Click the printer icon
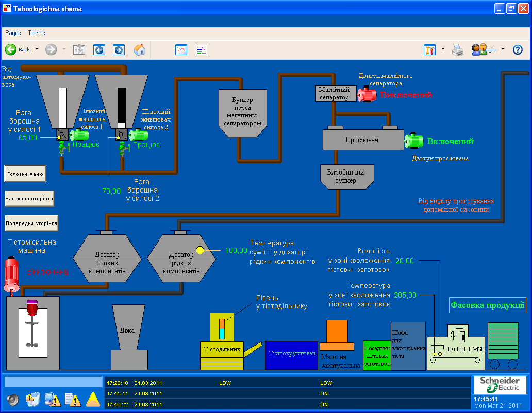The width and height of the screenshot is (532, 413). [x=457, y=50]
